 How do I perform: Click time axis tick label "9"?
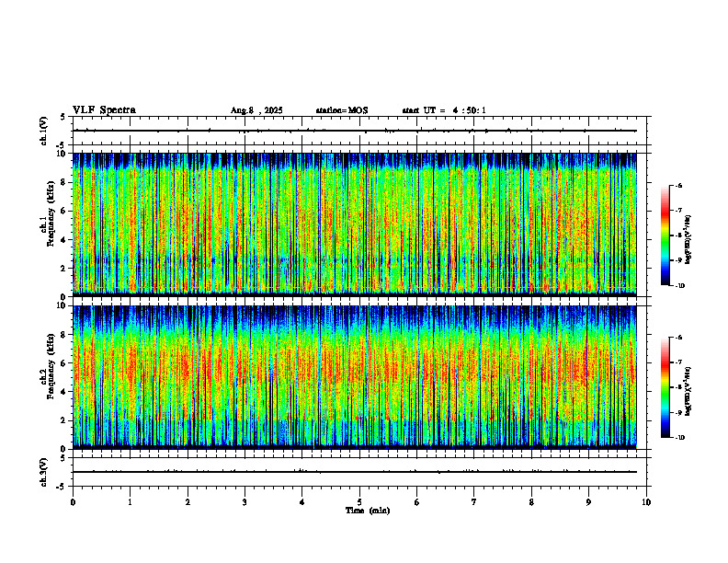click(588, 502)
